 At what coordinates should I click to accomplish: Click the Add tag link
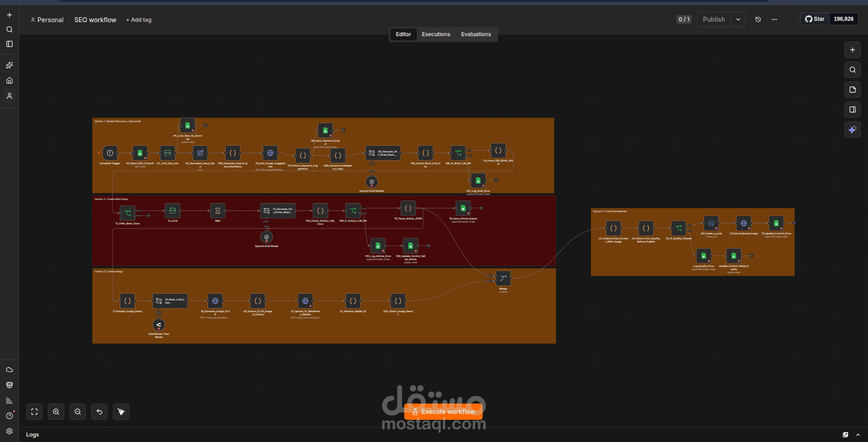(x=139, y=20)
